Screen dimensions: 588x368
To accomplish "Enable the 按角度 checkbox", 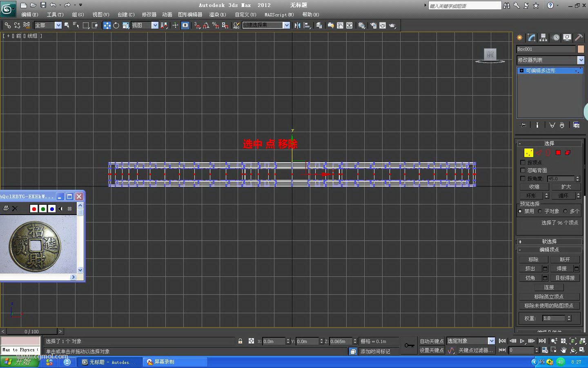I will click(523, 179).
